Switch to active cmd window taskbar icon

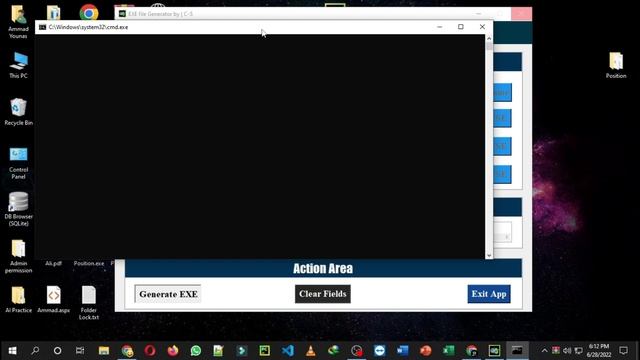point(517,351)
